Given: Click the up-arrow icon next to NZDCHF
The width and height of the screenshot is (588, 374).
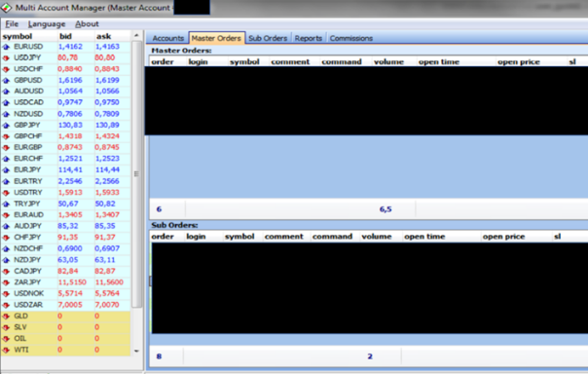Looking at the screenshot, I should [6, 248].
